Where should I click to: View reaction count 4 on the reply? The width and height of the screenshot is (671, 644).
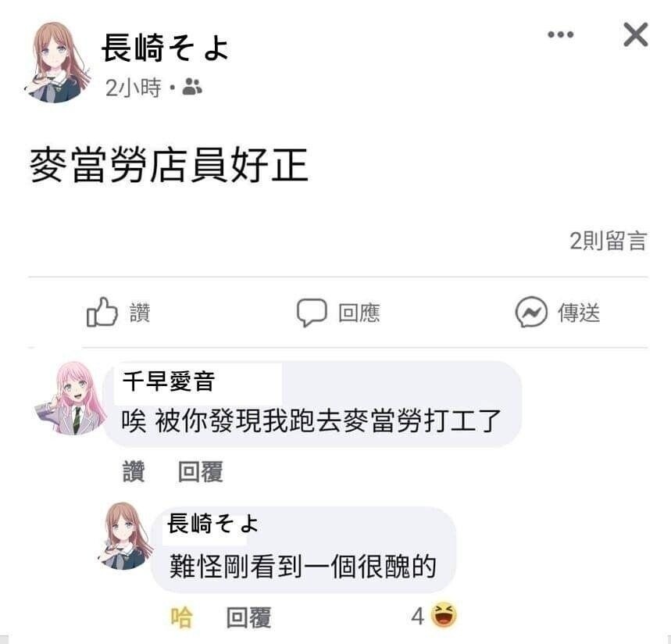pos(418,617)
